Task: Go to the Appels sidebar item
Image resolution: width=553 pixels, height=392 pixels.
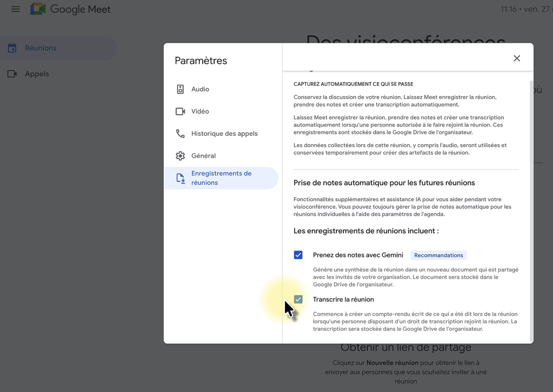Action: tap(37, 74)
